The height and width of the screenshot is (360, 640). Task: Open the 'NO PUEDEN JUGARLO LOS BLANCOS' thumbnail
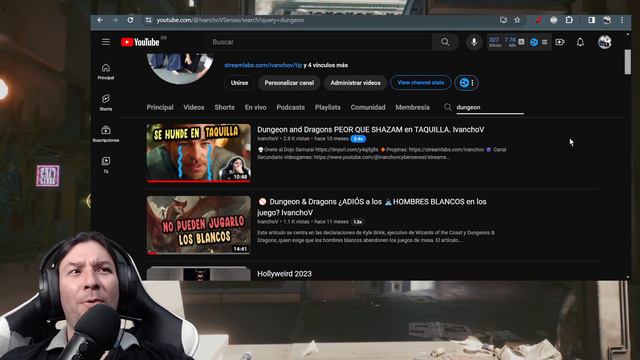coord(199,225)
